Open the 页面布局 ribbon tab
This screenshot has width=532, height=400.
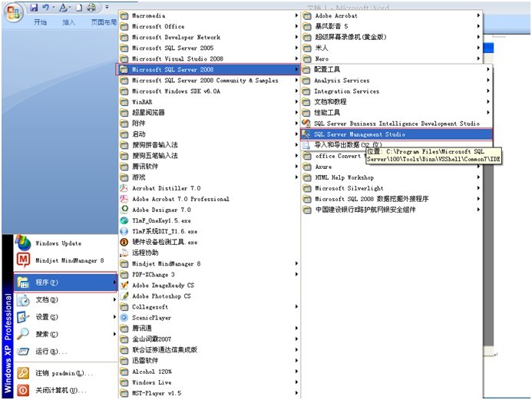pyautogui.click(x=104, y=22)
